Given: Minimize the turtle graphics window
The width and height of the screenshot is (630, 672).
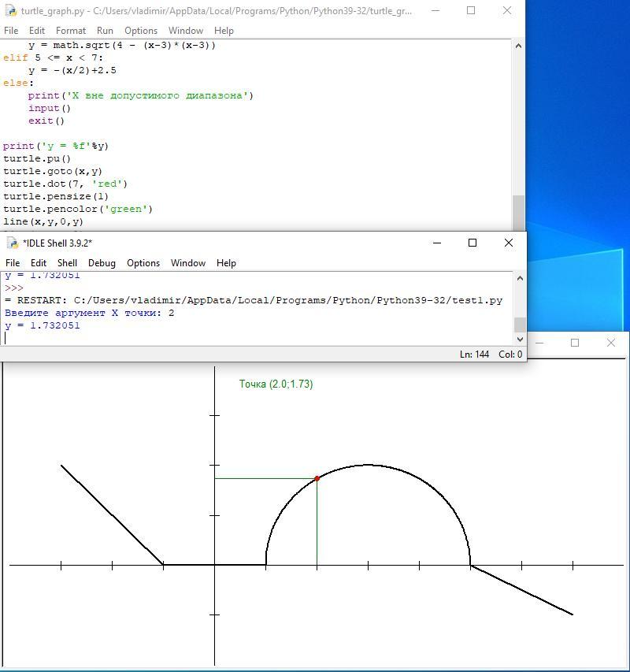Looking at the screenshot, I should (539, 343).
